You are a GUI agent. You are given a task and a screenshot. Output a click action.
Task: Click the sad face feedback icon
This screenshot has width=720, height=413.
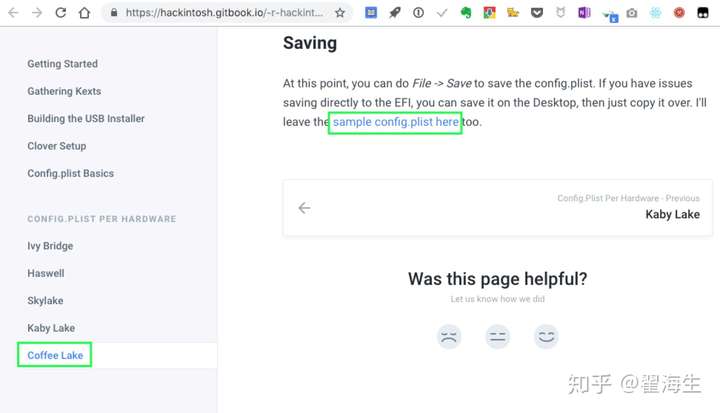[449, 337]
